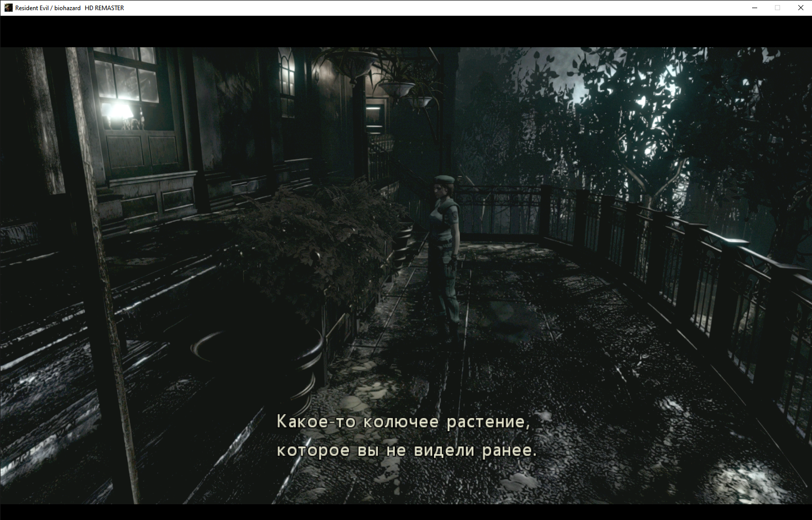This screenshot has height=520, width=812.
Task: Close the Resident Evil HD REMASTER window
Action: (x=801, y=8)
